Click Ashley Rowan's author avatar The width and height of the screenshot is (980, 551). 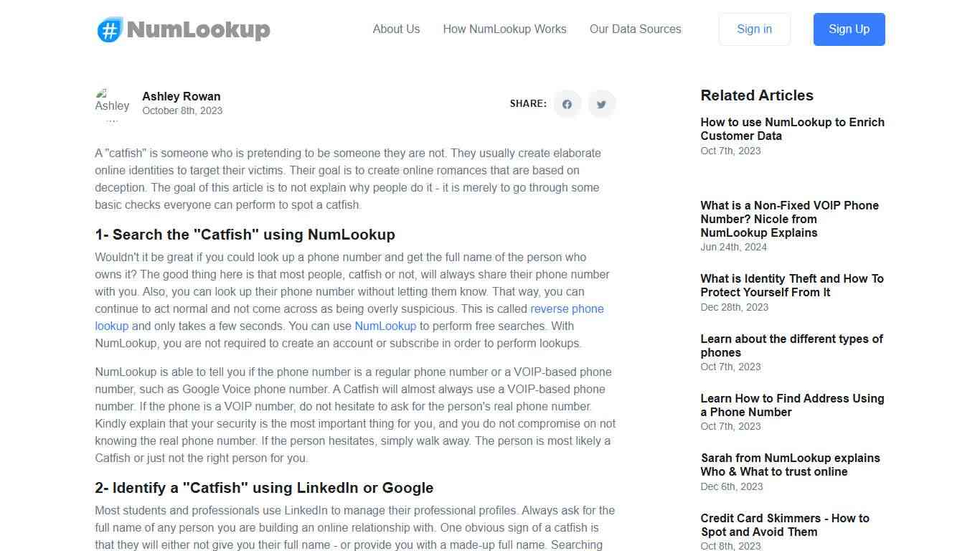point(112,104)
